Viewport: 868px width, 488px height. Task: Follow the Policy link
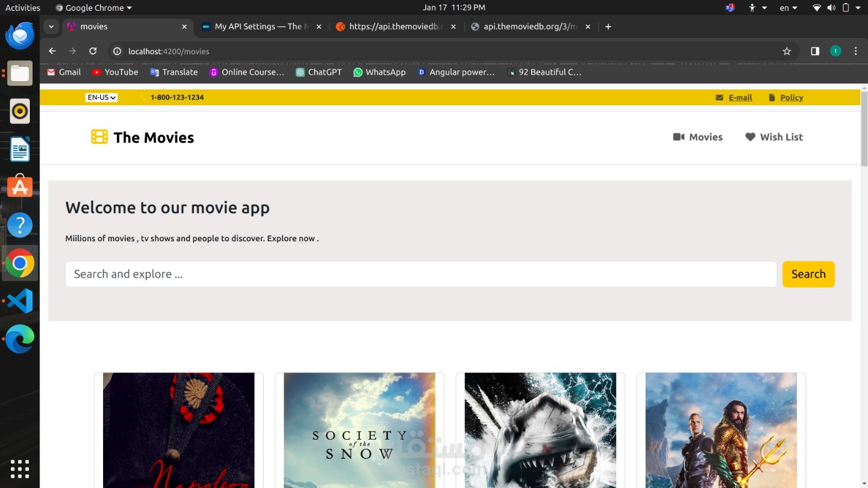[792, 98]
